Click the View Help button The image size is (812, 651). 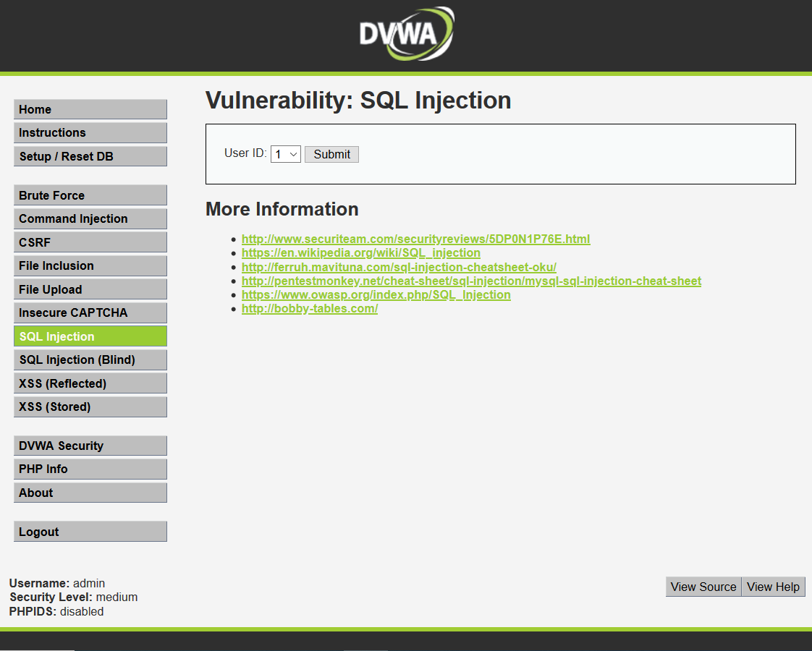coord(773,587)
